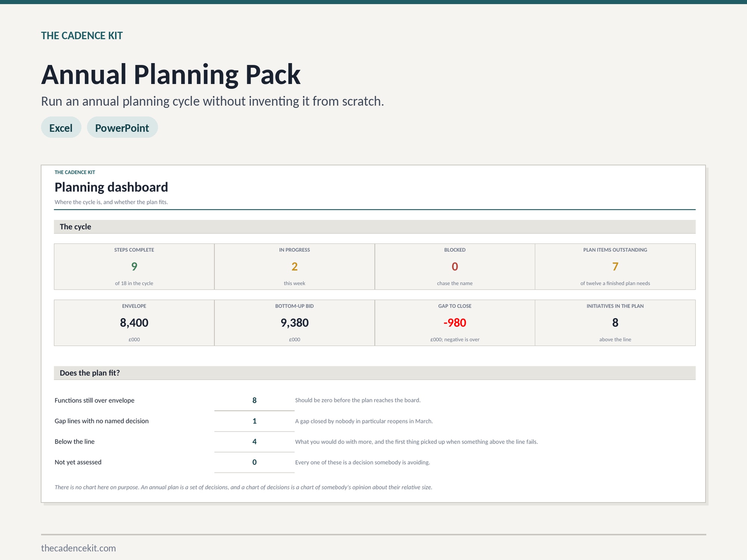Screen dimensions: 747x560
Task: Click the Gap lines with no named decision value
Action: pos(254,421)
